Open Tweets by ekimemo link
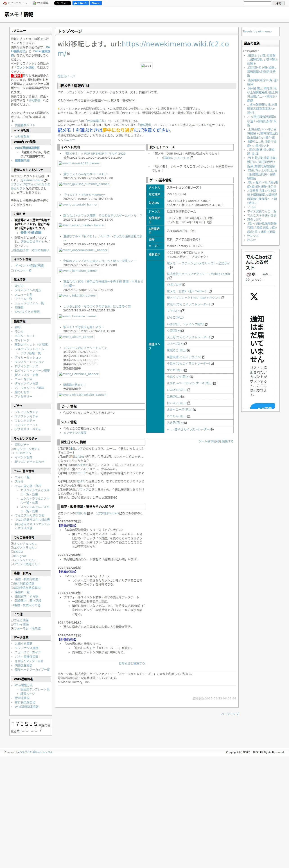 pos(257,31)
